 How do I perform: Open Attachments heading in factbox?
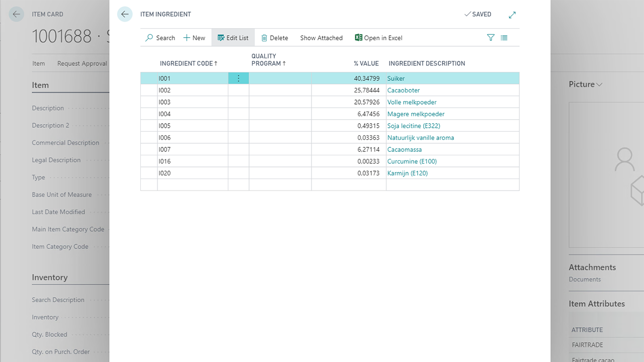(x=592, y=267)
